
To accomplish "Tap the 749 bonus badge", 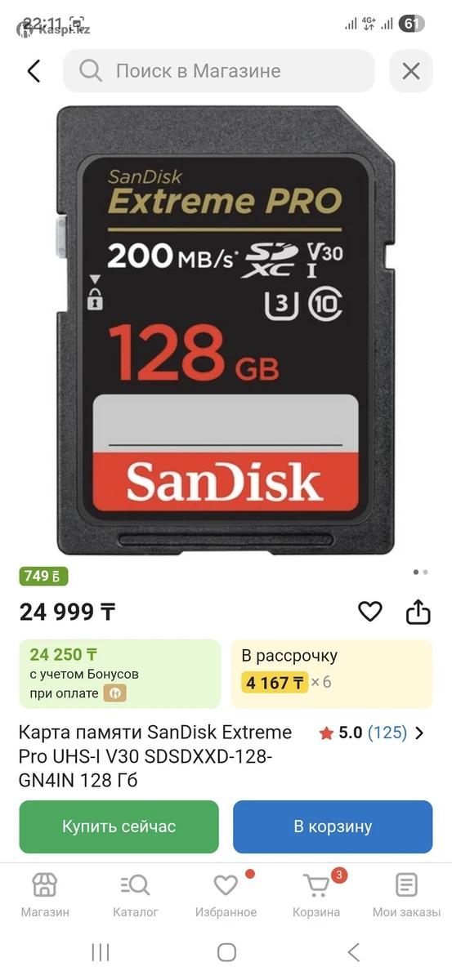I will click(43, 576).
